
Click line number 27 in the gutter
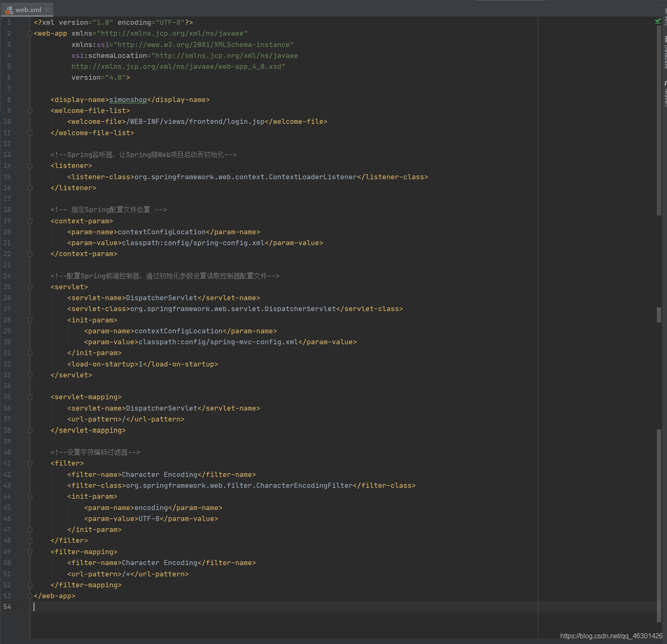click(7, 309)
